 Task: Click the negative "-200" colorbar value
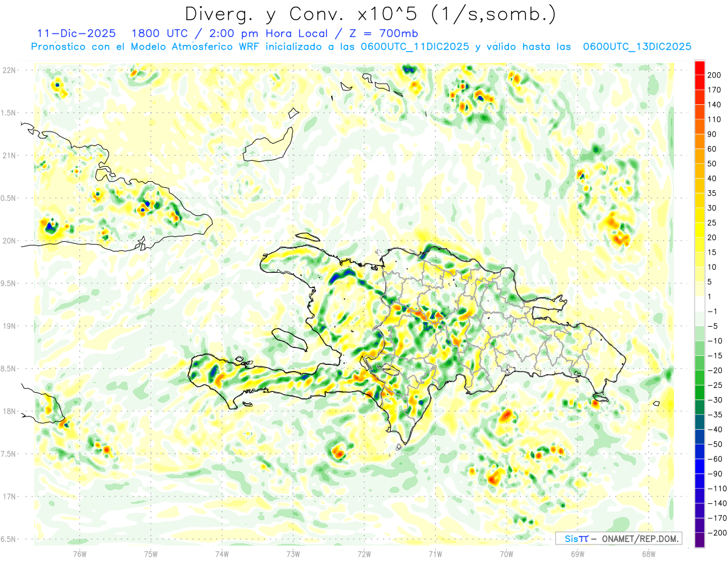pos(717,533)
